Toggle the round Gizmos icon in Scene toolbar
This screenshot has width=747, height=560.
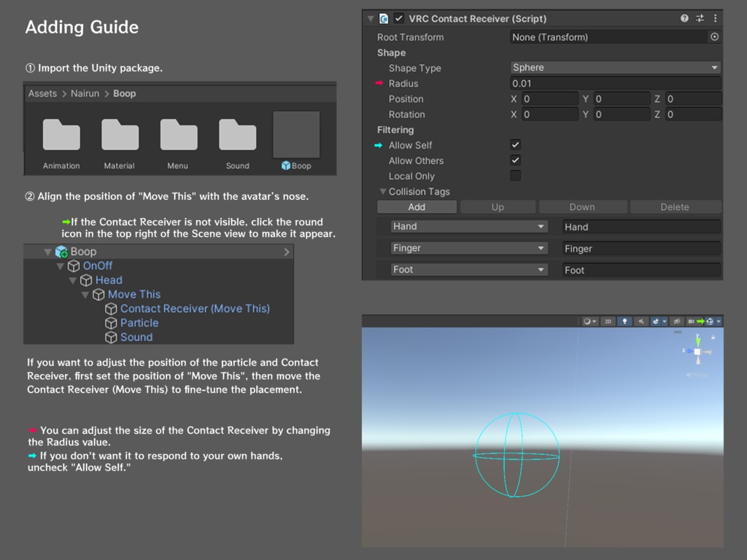pyautogui.click(x=710, y=322)
